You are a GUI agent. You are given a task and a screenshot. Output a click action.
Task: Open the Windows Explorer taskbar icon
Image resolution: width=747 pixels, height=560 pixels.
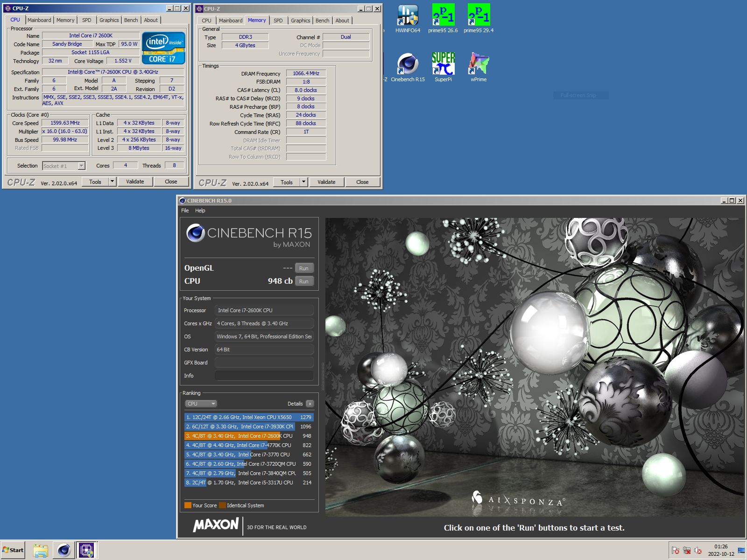[x=41, y=550]
